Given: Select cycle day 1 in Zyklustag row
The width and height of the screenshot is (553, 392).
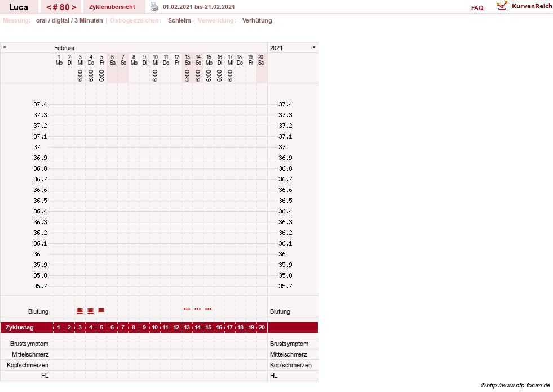Looking at the screenshot, I should pos(59,327).
